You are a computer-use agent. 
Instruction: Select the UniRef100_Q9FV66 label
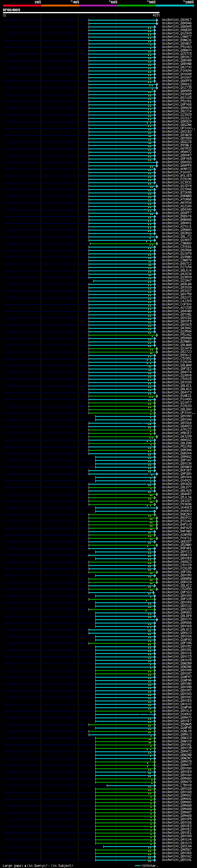click(x=177, y=104)
